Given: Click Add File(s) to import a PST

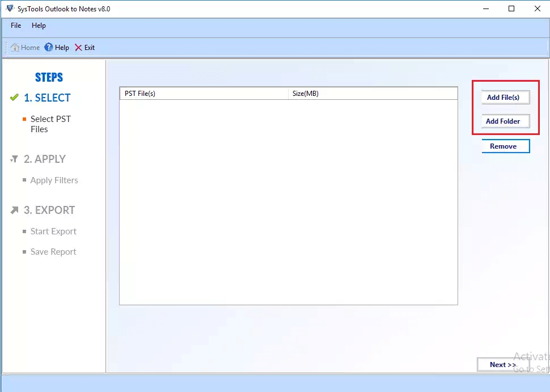Looking at the screenshot, I should click(505, 97).
